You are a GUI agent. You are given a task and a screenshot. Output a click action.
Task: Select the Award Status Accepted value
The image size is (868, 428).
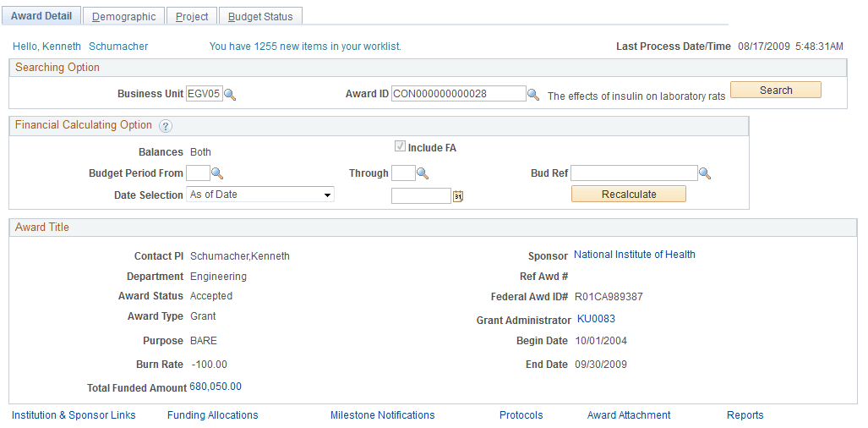click(x=211, y=296)
